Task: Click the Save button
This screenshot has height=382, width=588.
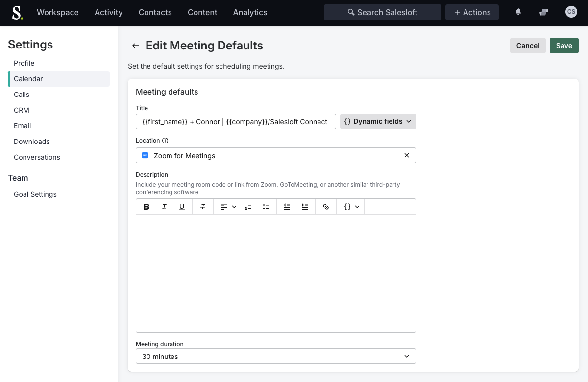Action: tap(564, 46)
